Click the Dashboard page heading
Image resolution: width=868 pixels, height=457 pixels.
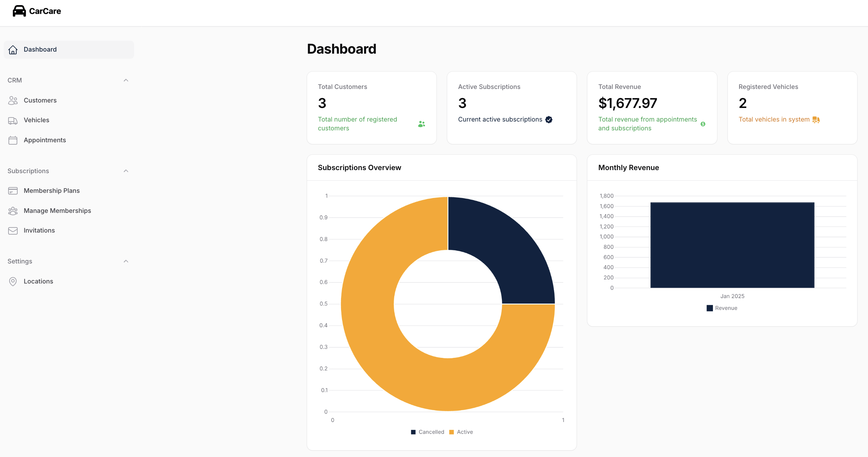(341, 49)
